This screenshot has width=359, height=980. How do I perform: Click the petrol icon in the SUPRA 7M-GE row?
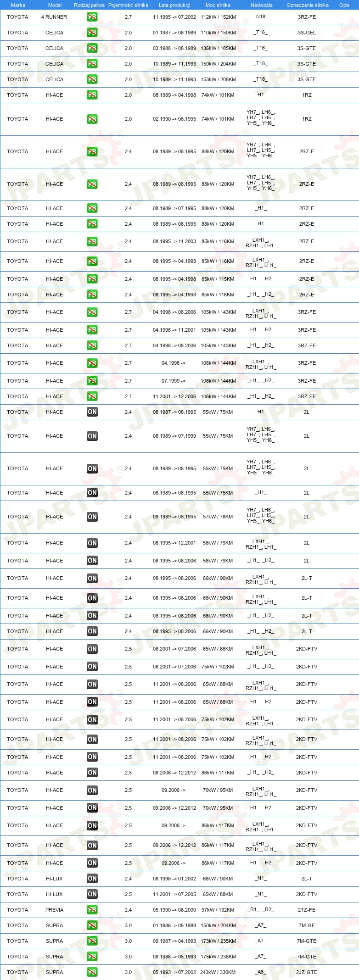coord(92,925)
